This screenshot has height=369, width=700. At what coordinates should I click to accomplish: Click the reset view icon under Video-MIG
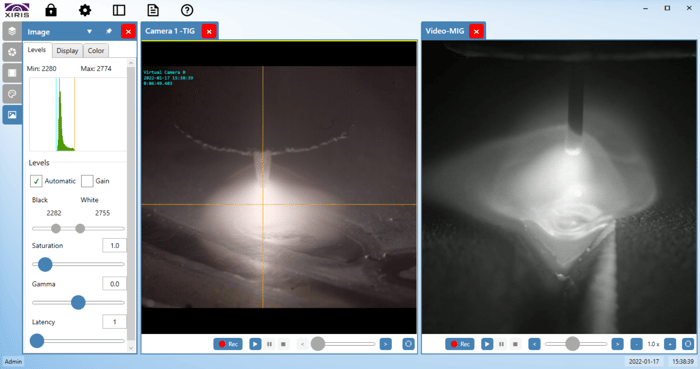[688, 344]
